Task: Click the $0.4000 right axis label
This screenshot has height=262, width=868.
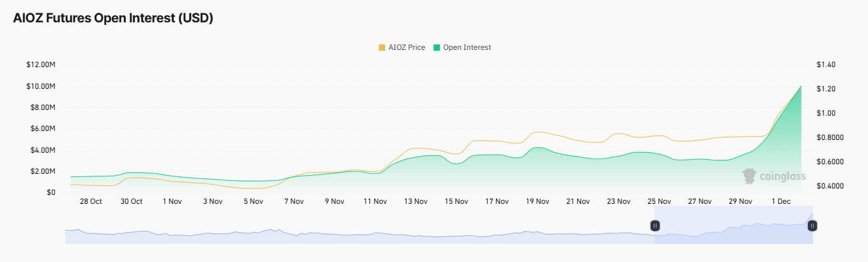Action: point(830,186)
